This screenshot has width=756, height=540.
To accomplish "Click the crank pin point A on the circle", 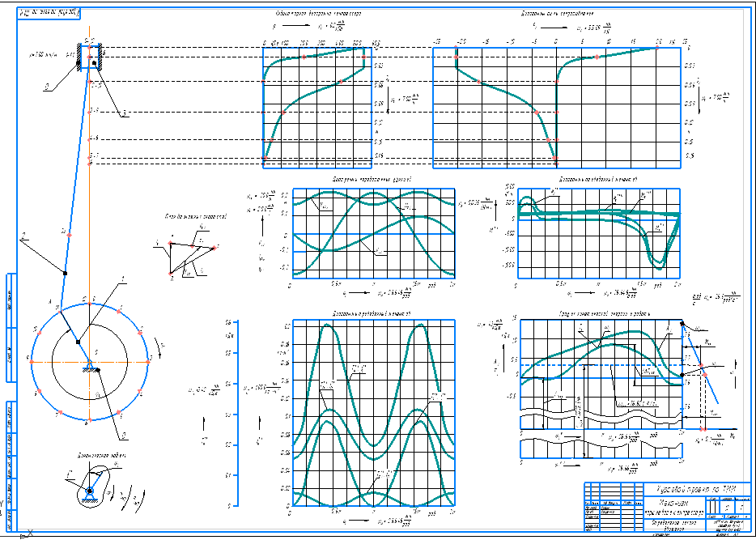I will click(60, 312).
